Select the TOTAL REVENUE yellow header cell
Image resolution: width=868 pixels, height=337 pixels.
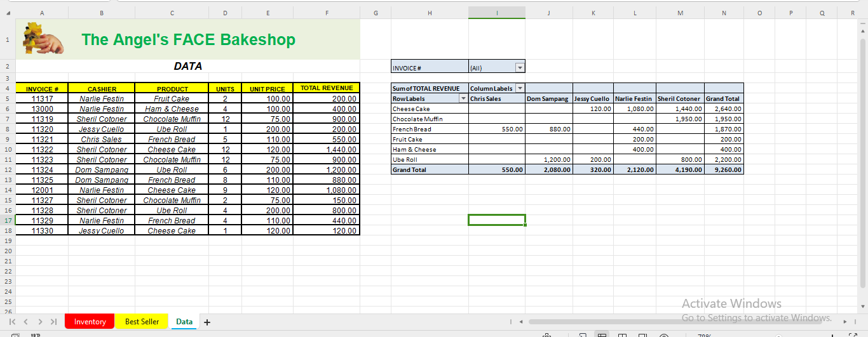click(x=327, y=88)
